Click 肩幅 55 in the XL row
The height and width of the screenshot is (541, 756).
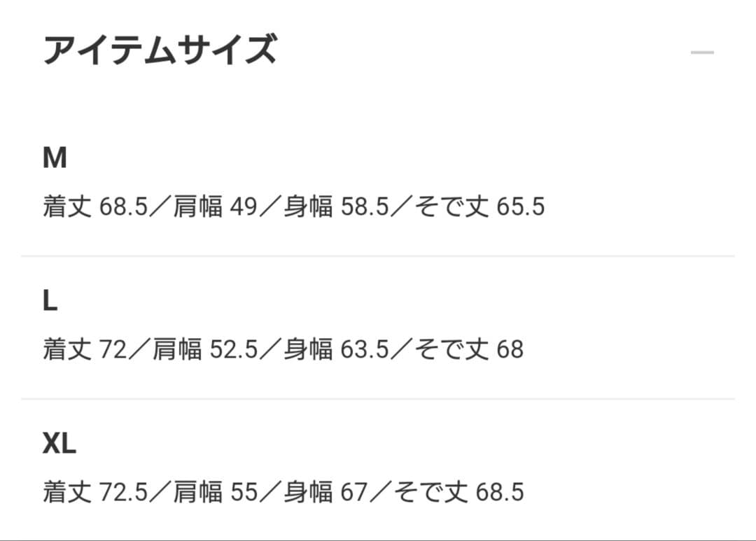[216, 492]
